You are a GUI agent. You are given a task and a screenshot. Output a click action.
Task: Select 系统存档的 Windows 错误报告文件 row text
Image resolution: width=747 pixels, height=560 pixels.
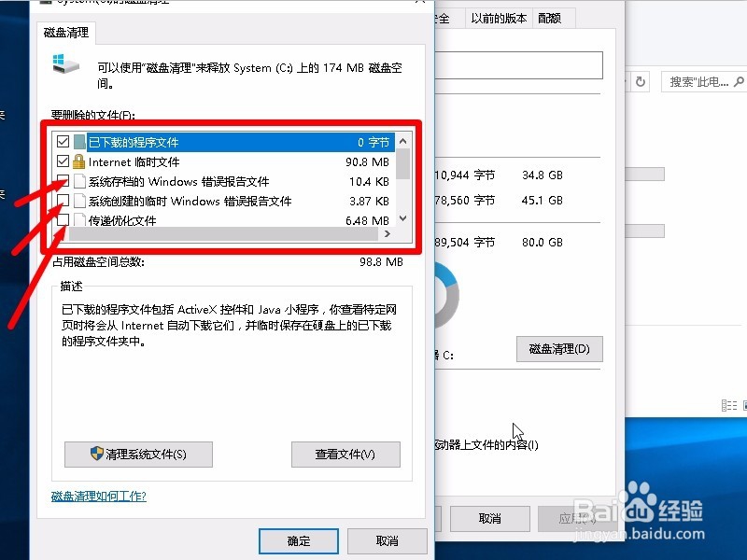pyautogui.click(x=178, y=181)
